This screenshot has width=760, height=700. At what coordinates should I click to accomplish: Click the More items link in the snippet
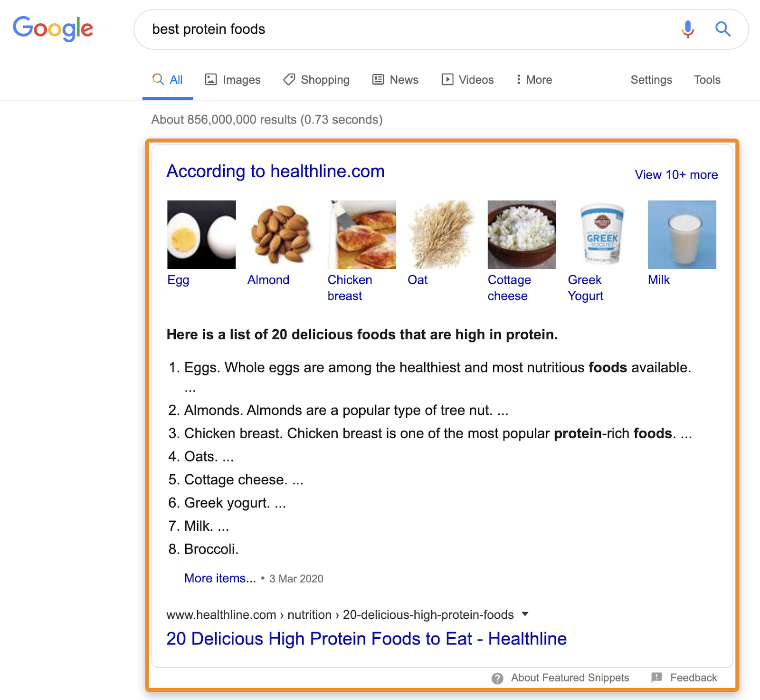coord(219,578)
